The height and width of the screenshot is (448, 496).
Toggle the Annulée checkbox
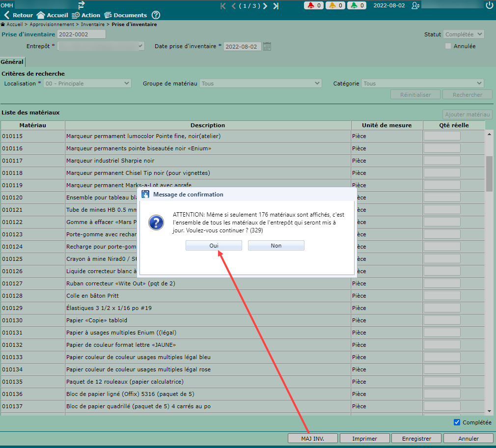[x=448, y=46]
